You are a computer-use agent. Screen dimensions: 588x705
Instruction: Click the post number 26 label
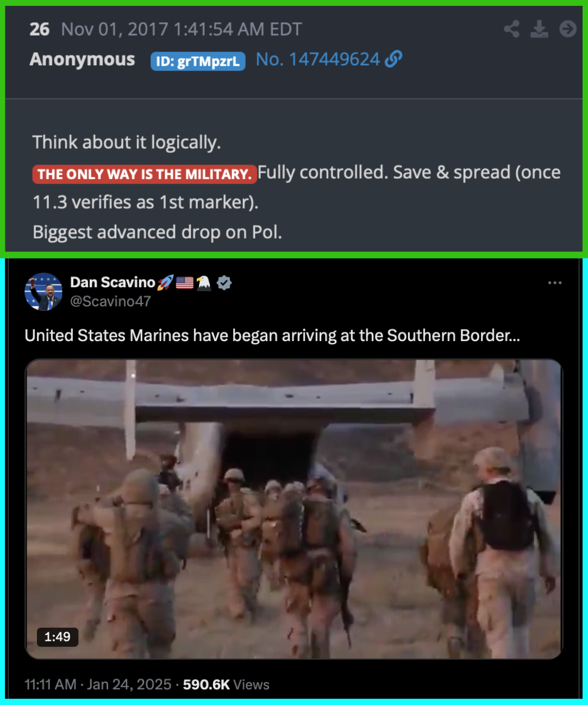pos(40,29)
